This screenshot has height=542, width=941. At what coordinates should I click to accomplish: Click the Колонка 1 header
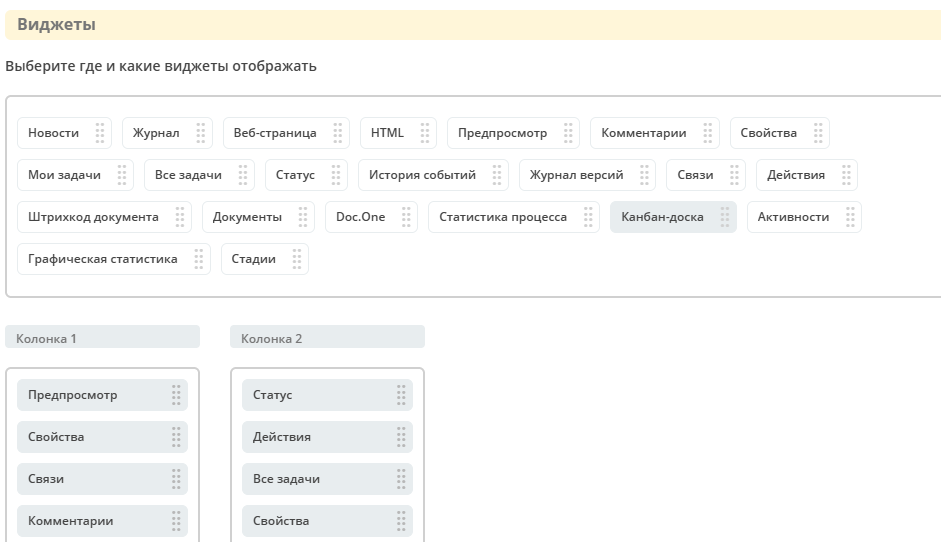[x=103, y=338]
